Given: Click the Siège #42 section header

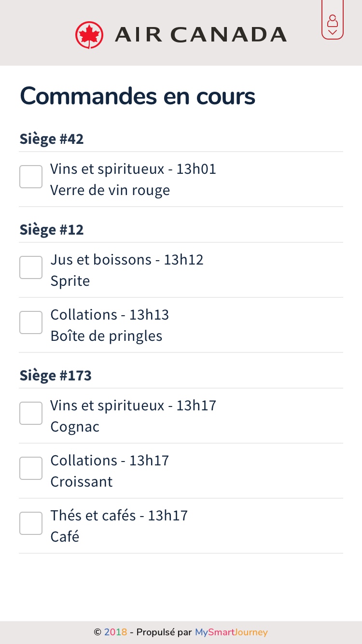Looking at the screenshot, I should [x=52, y=139].
